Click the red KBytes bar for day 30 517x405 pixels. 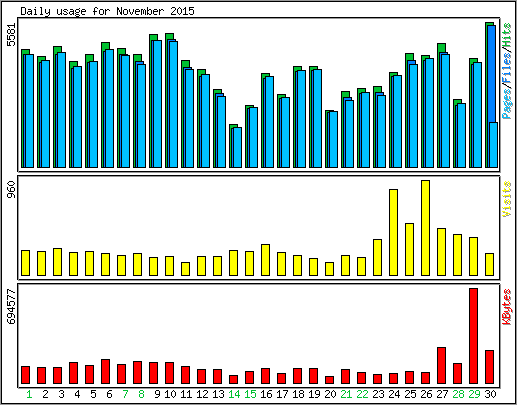[489, 367]
